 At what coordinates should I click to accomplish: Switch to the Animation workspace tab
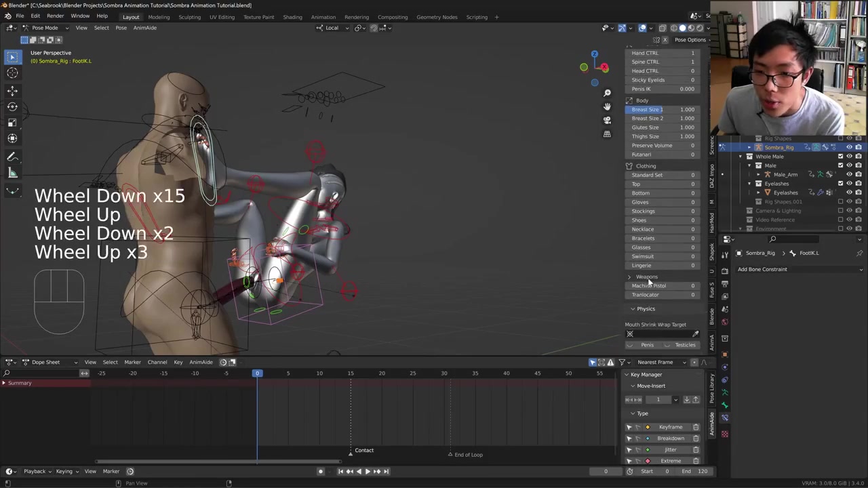click(323, 17)
